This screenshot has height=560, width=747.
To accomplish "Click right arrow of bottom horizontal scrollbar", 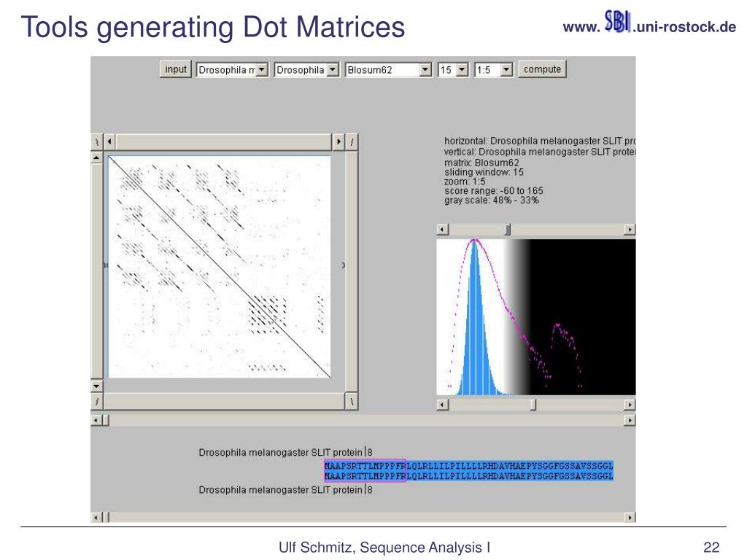I will [630, 517].
